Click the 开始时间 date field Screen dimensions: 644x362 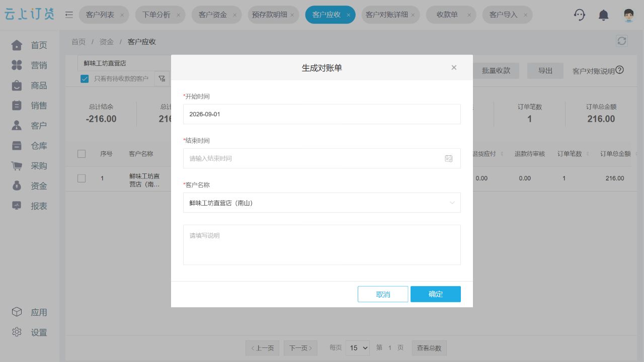tap(322, 114)
